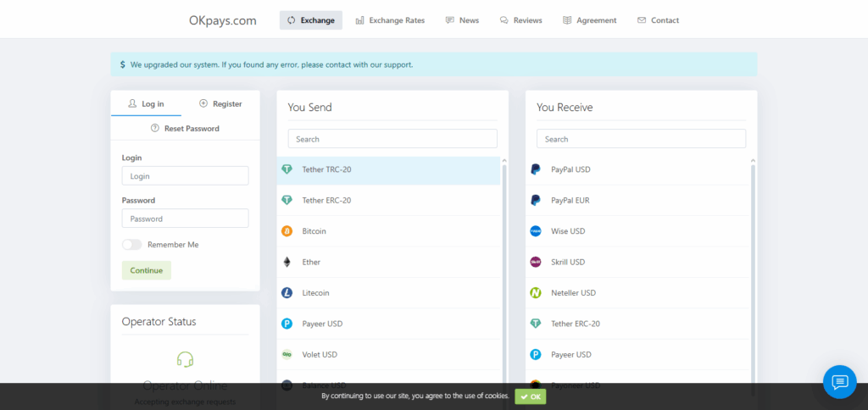The width and height of the screenshot is (868, 410).
Task: Click the user icon beside Log in
Action: 132,103
